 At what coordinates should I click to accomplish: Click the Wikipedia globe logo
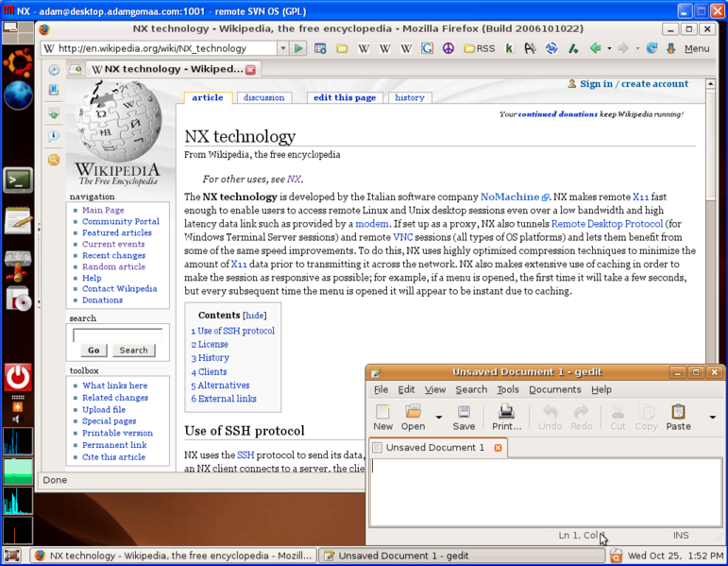coord(118,122)
